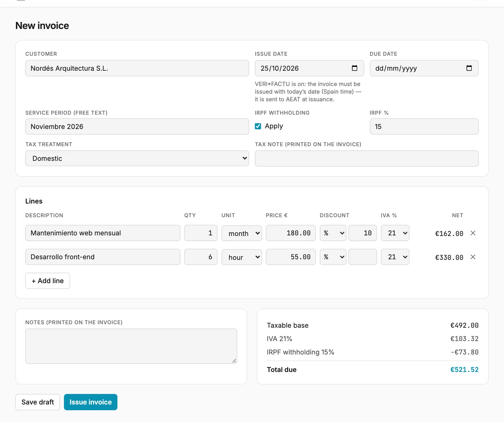Toggle the IRPF withholding Apply checkbox
The image size is (504, 422).
258,126
